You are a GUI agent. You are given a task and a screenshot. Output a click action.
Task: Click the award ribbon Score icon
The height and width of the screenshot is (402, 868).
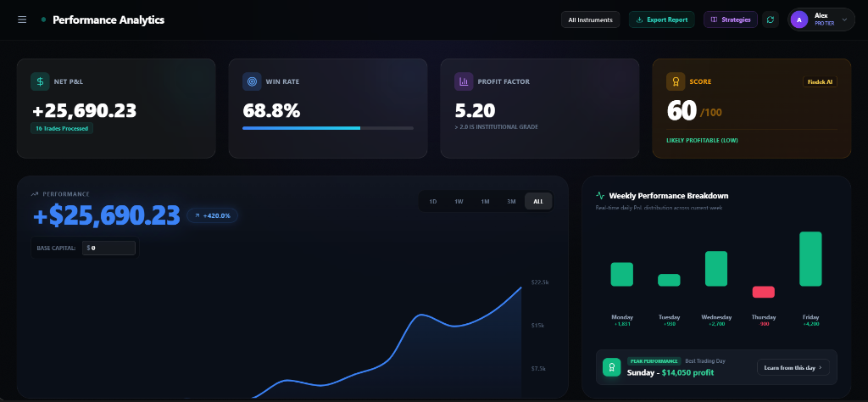676,81
